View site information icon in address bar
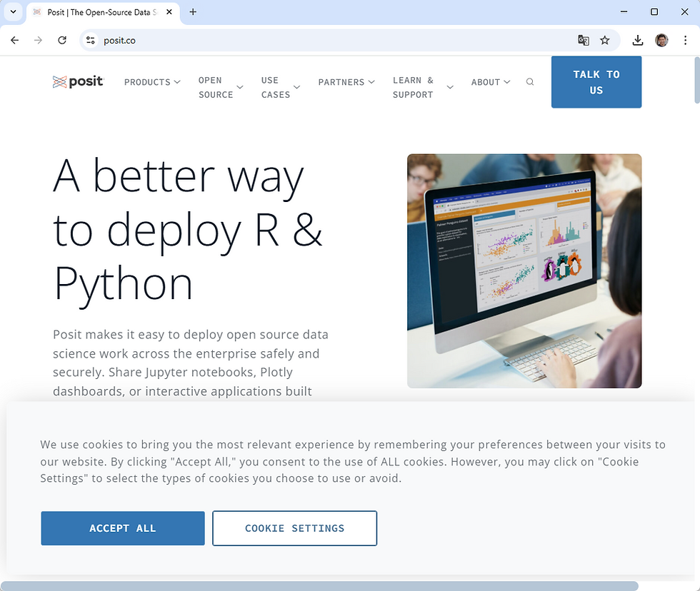700x591 pixels. coord(91,40)
